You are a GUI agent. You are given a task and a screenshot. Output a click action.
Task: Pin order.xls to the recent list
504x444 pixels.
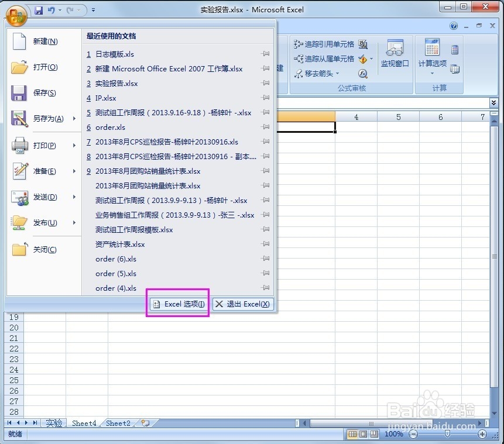265,126
